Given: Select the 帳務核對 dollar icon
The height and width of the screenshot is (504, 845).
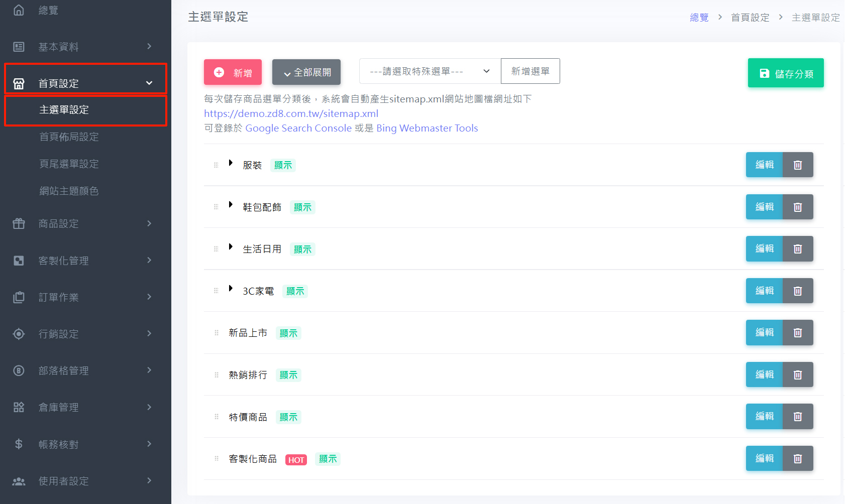Looking at the screenshot, I should coord(19,444).
